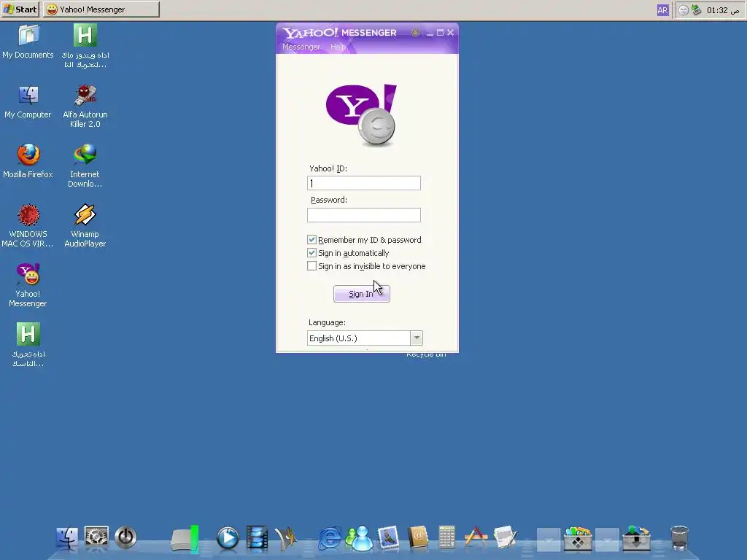The width and height of the screenshot is (747, 560).
Task: Open the two-person messenger icon in dock
Action: (x=359, y=538)
